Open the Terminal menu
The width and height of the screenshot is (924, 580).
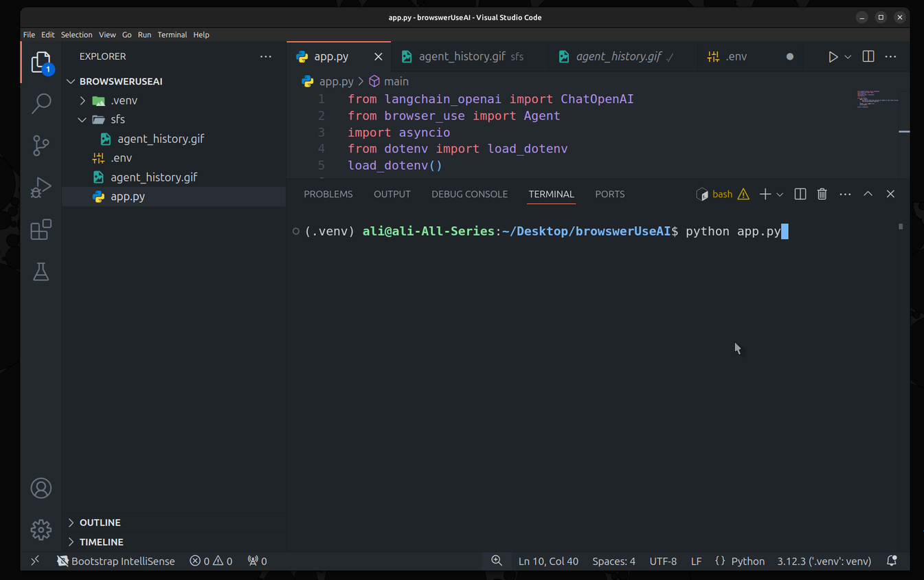pyautogui.click(x=172, y=34)
